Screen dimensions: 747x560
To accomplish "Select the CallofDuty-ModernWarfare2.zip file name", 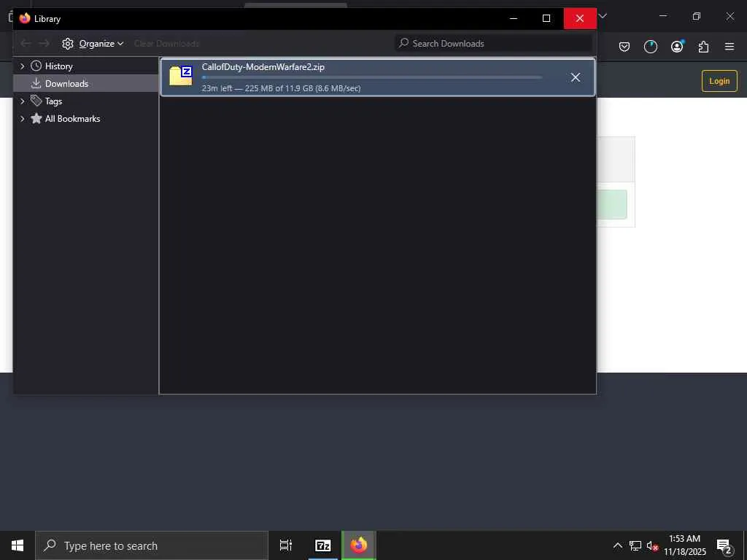I will 263,67.
